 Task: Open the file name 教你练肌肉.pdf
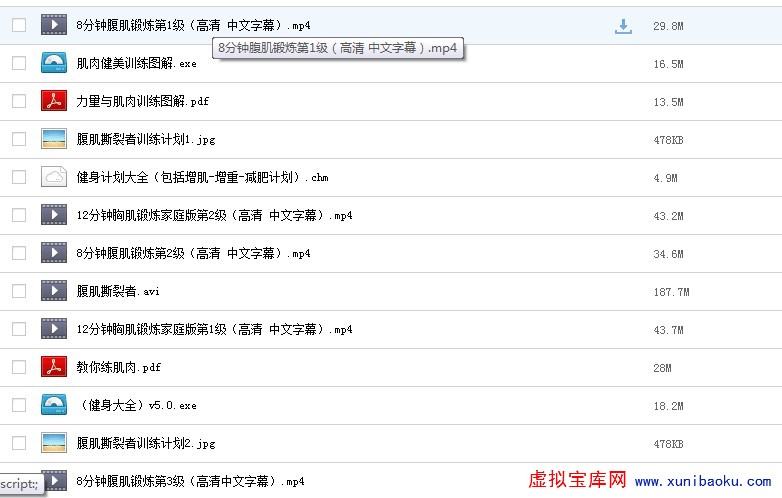pyautogui.click(x=118, y=368)
